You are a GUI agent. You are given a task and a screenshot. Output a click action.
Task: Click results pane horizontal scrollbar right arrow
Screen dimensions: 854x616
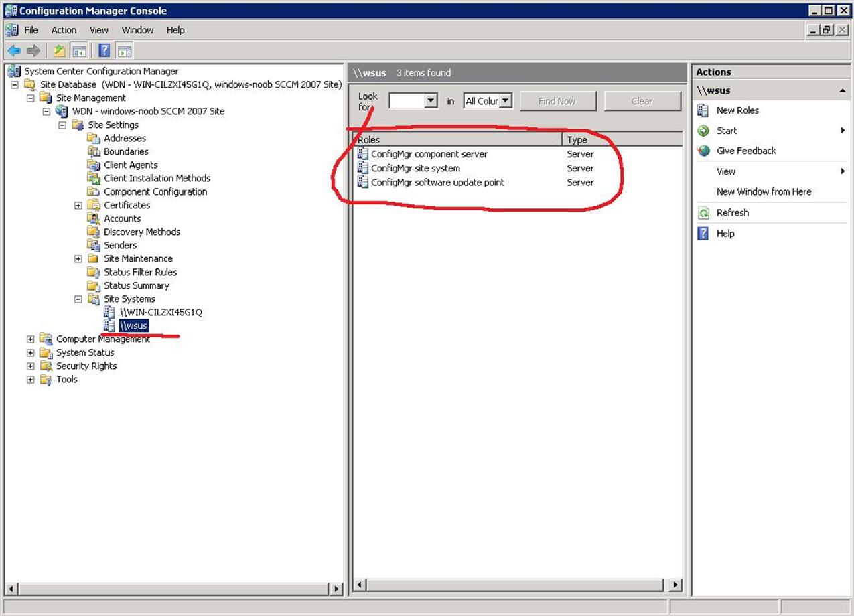point(676,585)
